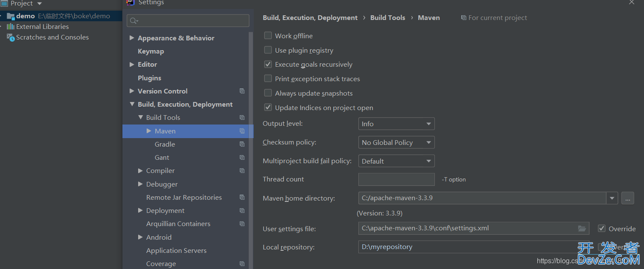The height and width of the screenshot is (269, 644).
Task: Select Scratches and Consoles in Project tree
Action: (x=52, y=37)
